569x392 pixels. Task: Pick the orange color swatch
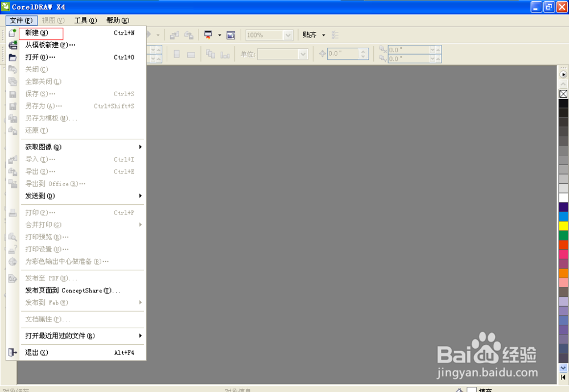[x=563, y=273]
